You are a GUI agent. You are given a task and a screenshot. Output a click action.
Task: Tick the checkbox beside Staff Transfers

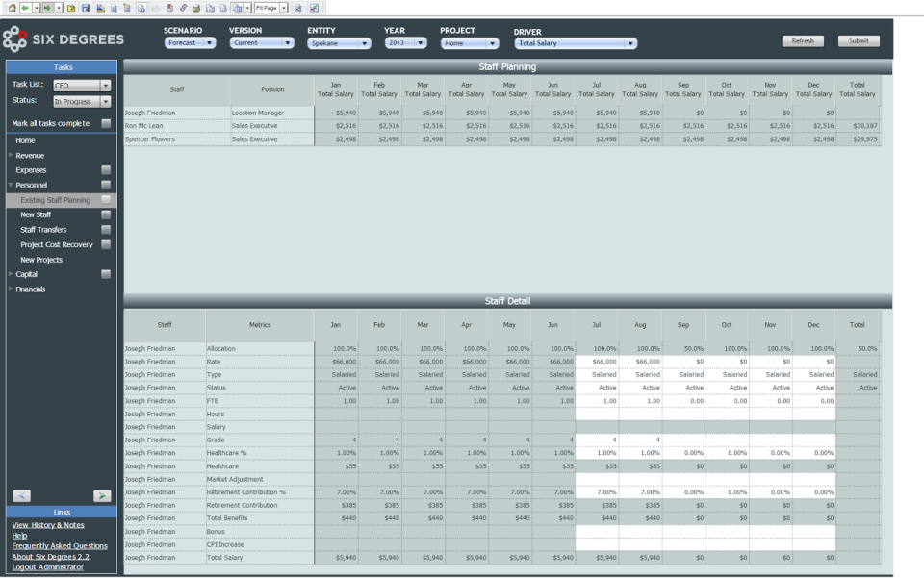[x=106, y=230]
